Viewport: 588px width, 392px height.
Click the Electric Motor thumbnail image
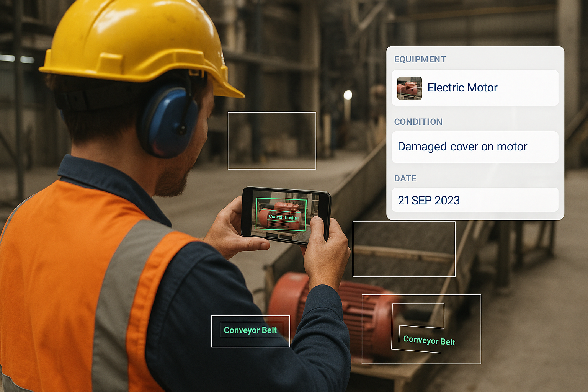tap(409, 88)
